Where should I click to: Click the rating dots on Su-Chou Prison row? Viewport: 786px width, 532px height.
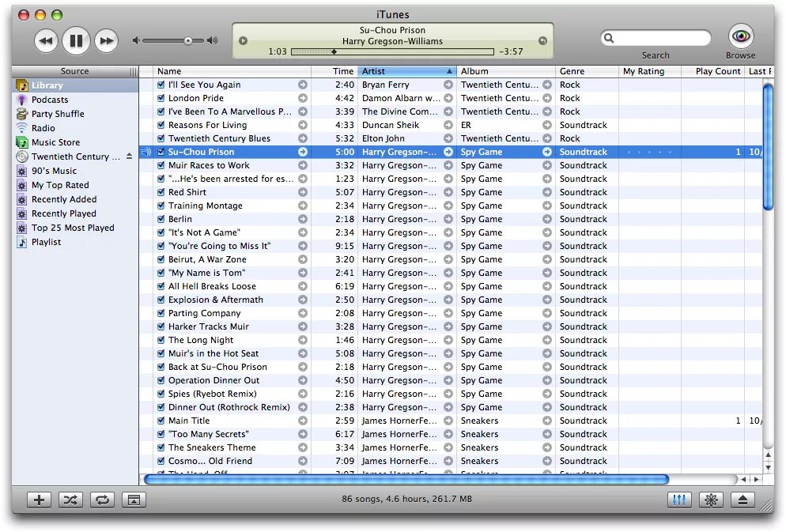pos(650,152)
